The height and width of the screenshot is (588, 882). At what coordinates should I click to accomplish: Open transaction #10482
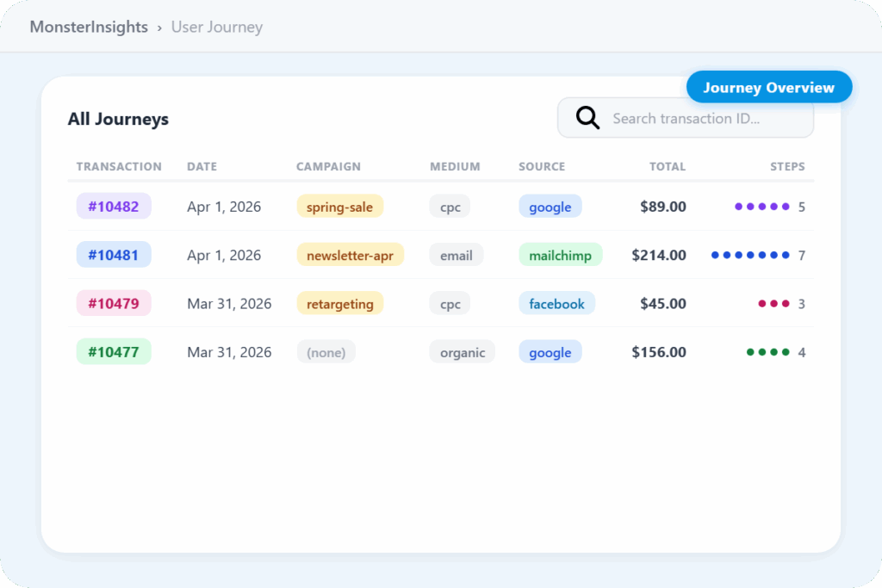pyautogui.click(x=114, y=207)
